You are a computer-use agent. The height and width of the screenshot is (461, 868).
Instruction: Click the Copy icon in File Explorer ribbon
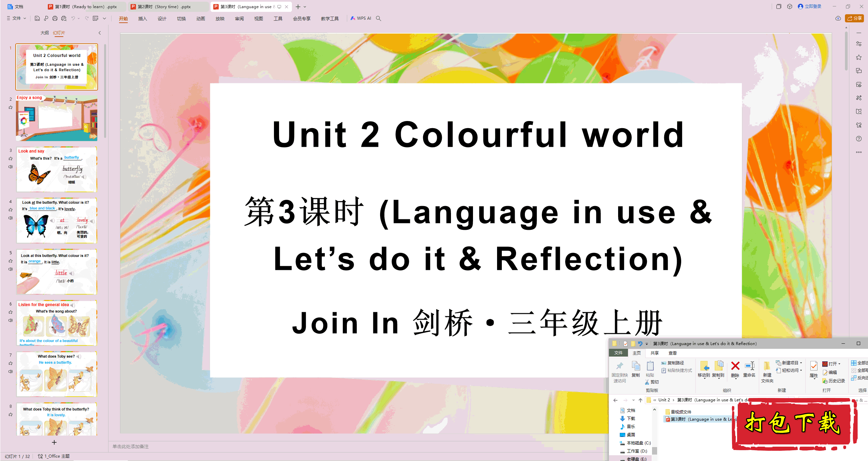click(636, 366)
